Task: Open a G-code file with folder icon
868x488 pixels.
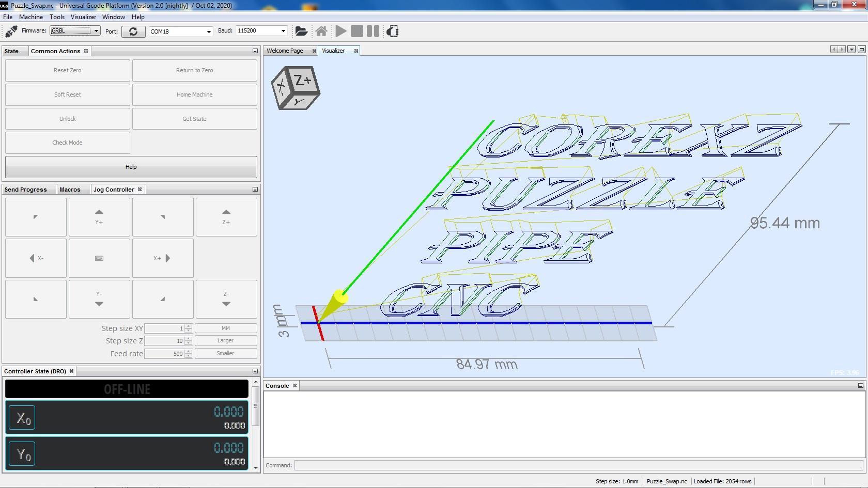Action: coord(301,32)
